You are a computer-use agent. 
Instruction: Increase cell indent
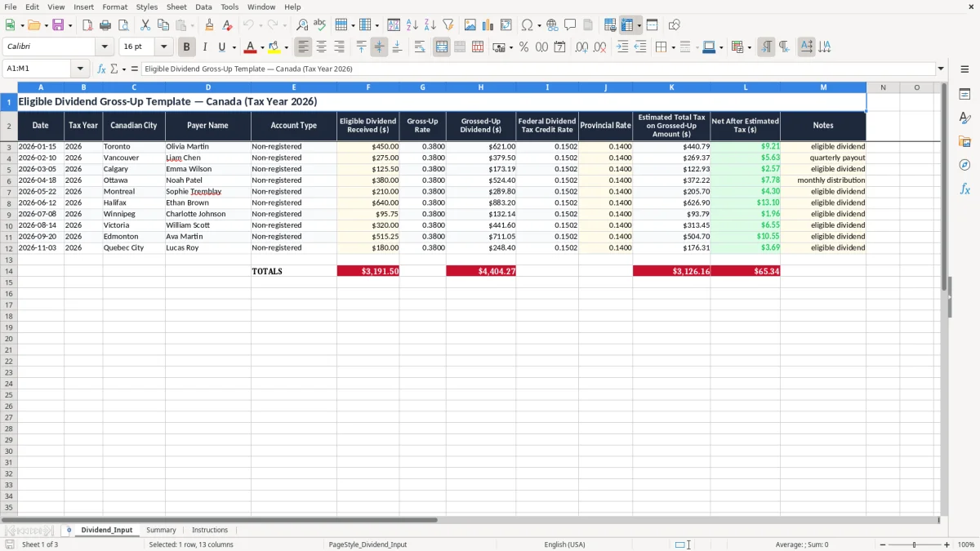pyautogui.click(x=622, y=47)
